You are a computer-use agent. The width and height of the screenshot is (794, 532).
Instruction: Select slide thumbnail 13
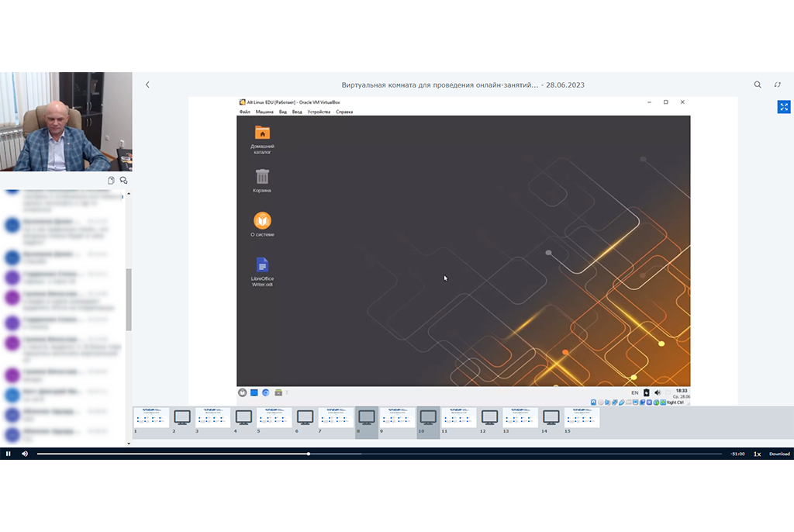(x=520, y=417)
